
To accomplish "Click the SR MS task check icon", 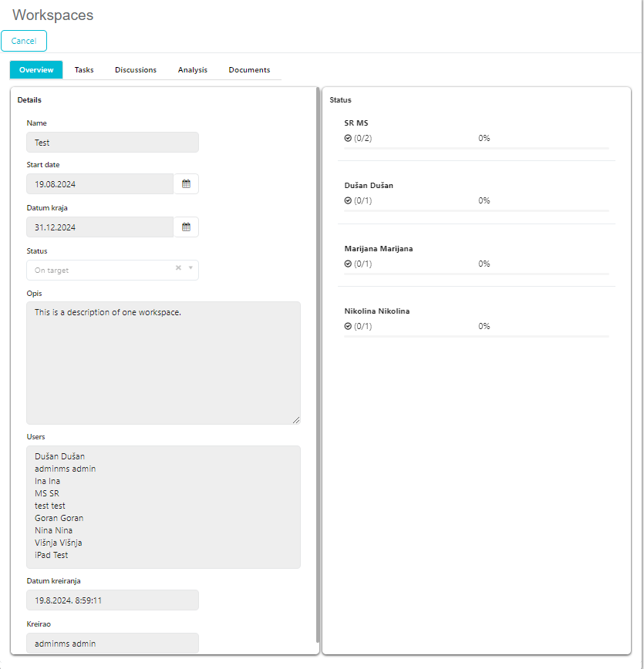I will pyautogui.click(x=348, y=139).
